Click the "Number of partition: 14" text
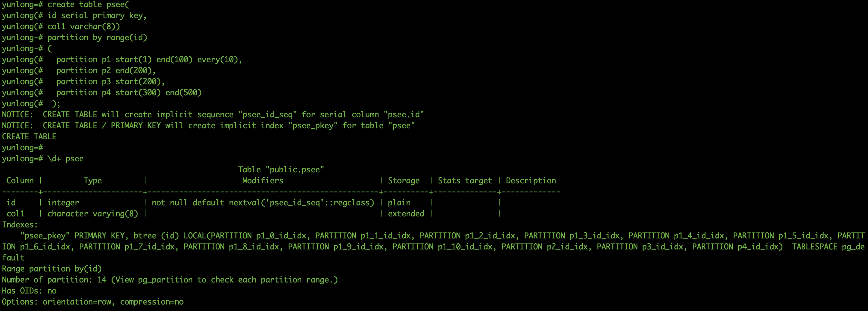 54,280
